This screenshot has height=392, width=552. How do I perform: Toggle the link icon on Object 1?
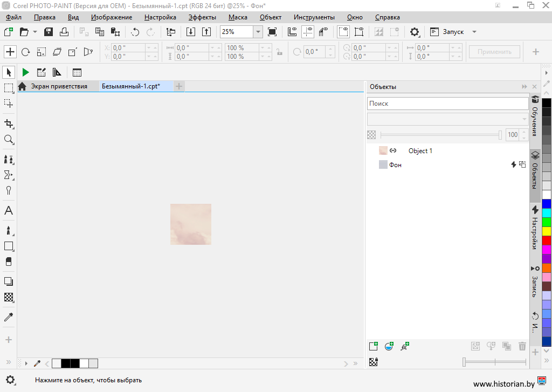click(394, 151)
